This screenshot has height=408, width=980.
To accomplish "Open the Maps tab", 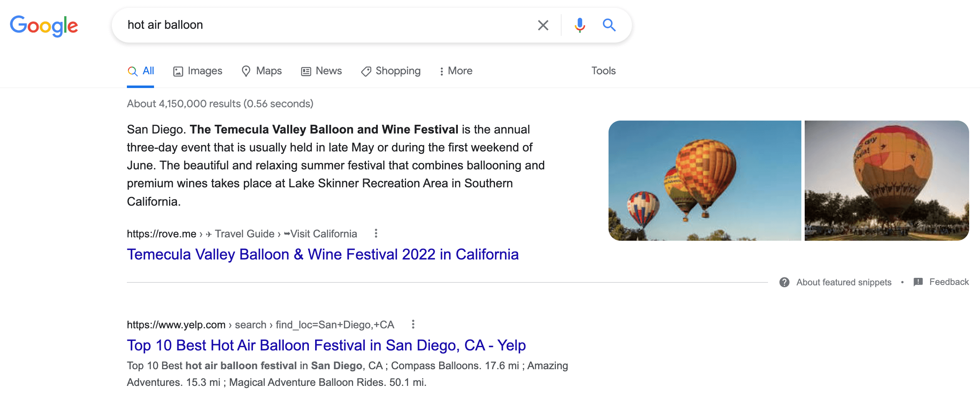I will [x=262, y=71].
